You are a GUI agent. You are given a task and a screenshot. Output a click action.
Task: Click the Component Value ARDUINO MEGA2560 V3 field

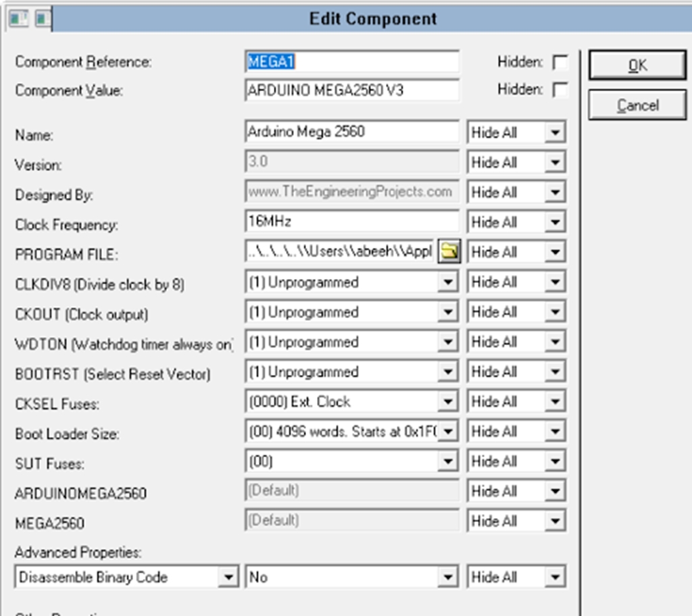351,91
